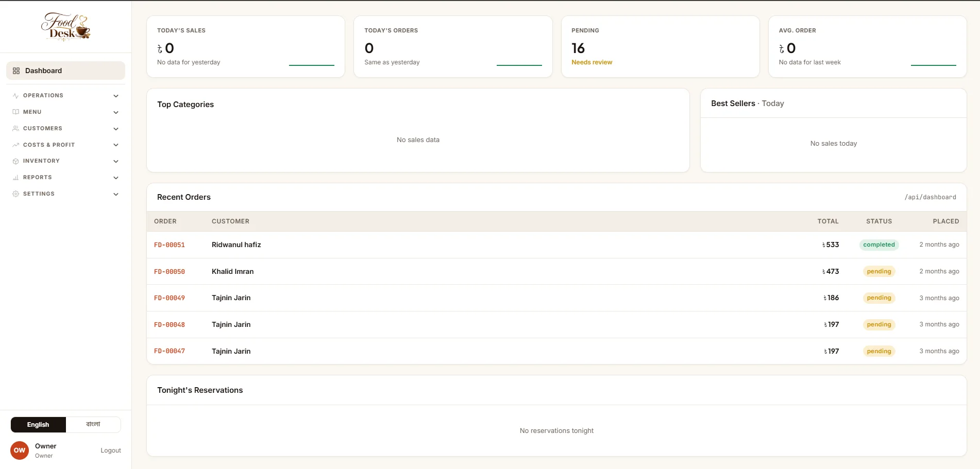Expand the Customers section chevron
Screen dimensions: 980x469
tap(116, 129)
